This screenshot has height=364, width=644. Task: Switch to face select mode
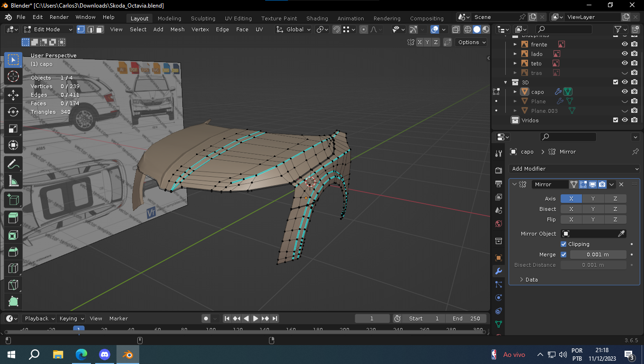coord(100,29)
